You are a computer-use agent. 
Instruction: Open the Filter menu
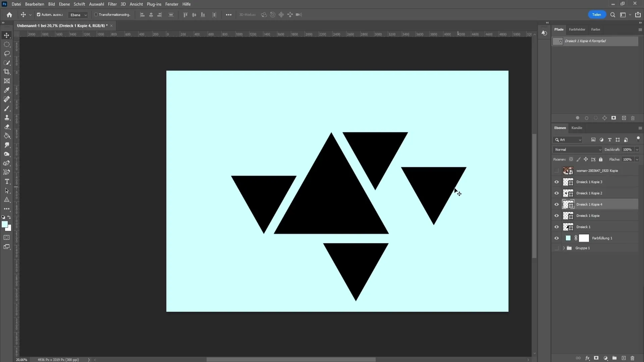(x=112, y=4)
